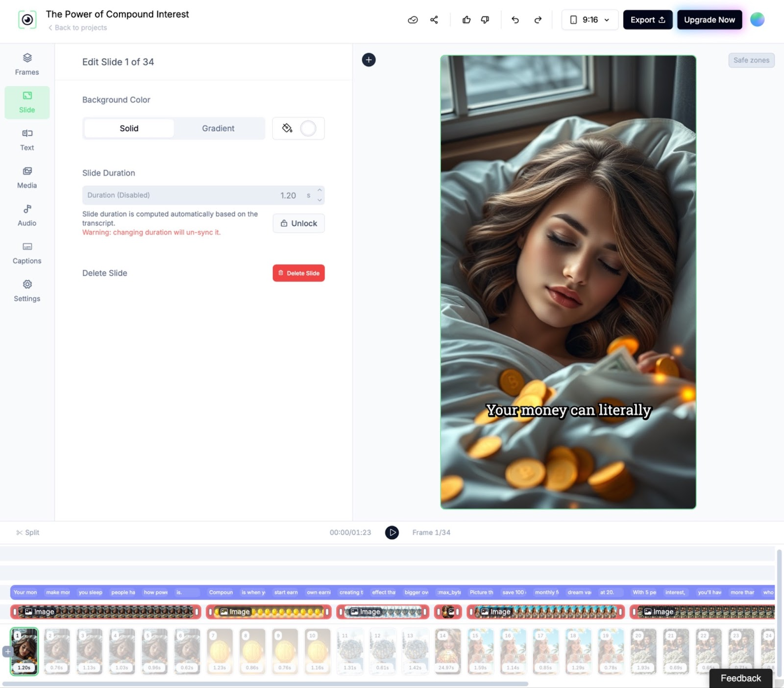This screenshot has height=688, width=784.
Task: Go back to projects
Action: pos(77,28)
